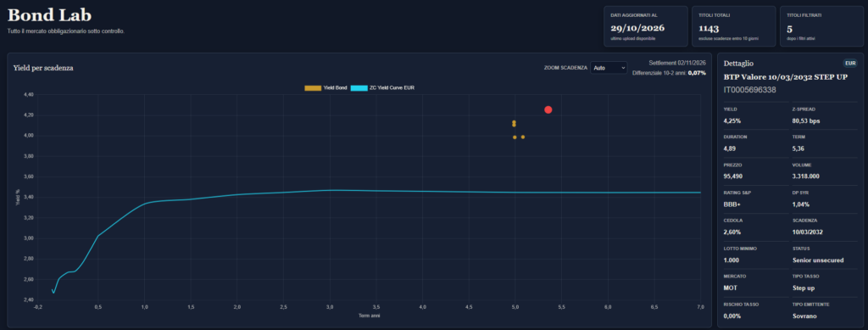868x330 pixels.
Task: Click the EUR currency badge in Dettaglio
Action: pyautogui.click(x=849, y=63)
